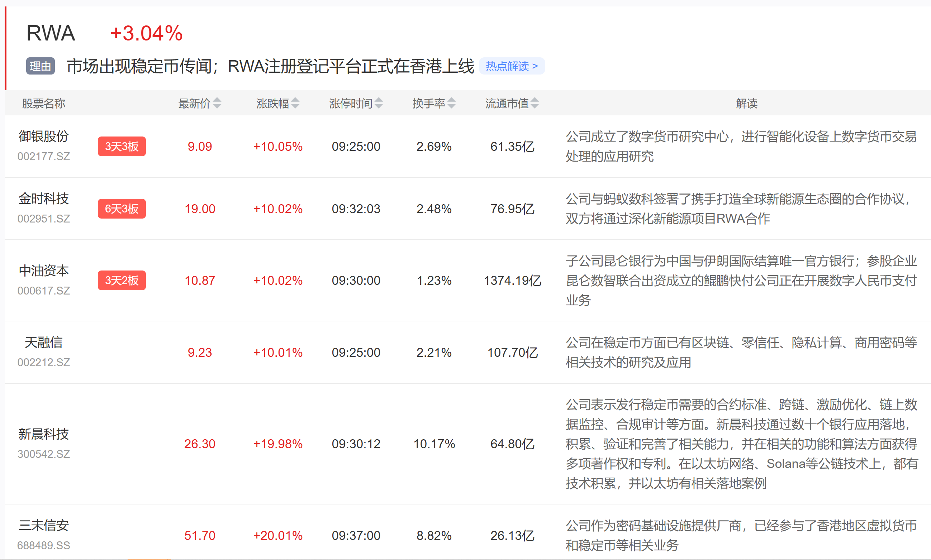
Task: Click the 6天3板 badge for 金时科技
Action: tap(122, 209)
